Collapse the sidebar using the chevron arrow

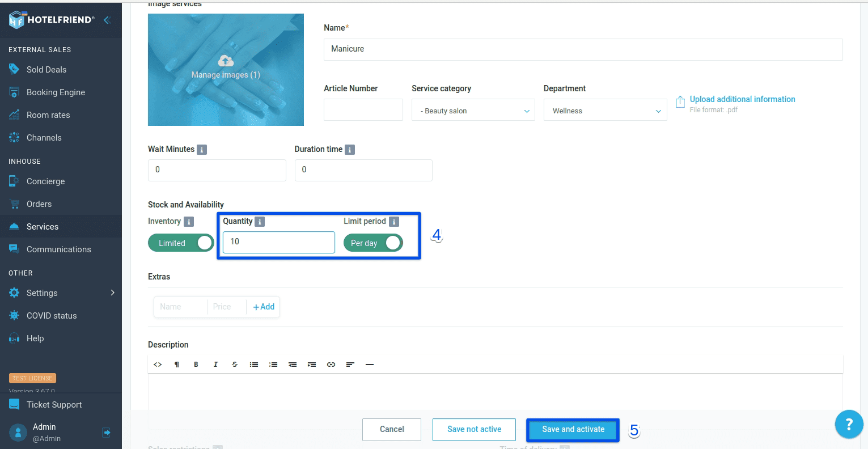coord(107,20)
